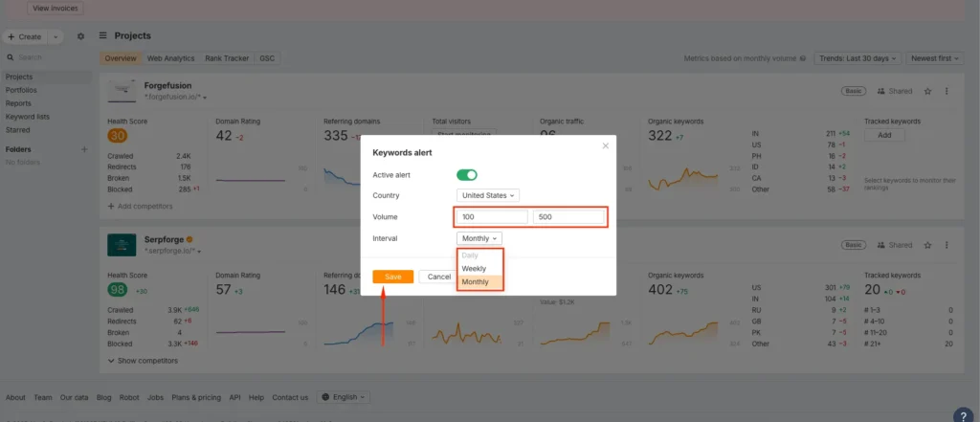This screenshot has width=980, height=422.
Task: Select Weekly from the interval list
Action: pos(474,269)
